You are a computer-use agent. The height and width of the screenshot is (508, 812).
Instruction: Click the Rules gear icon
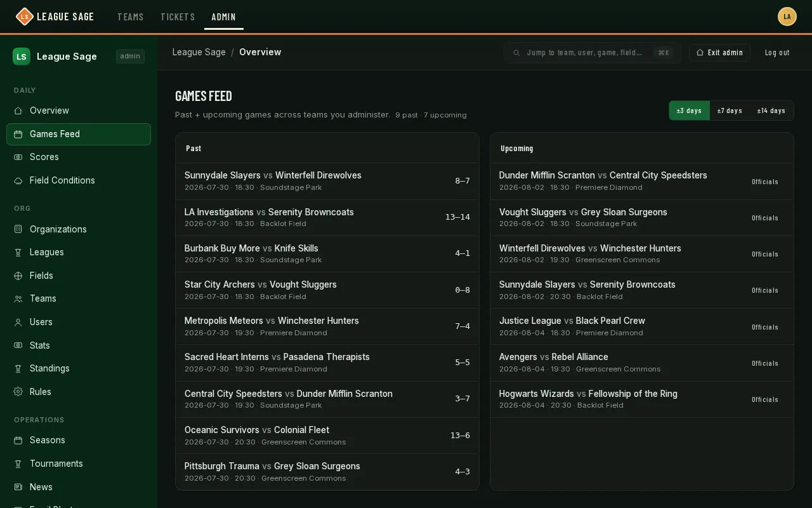coord(18,392)
